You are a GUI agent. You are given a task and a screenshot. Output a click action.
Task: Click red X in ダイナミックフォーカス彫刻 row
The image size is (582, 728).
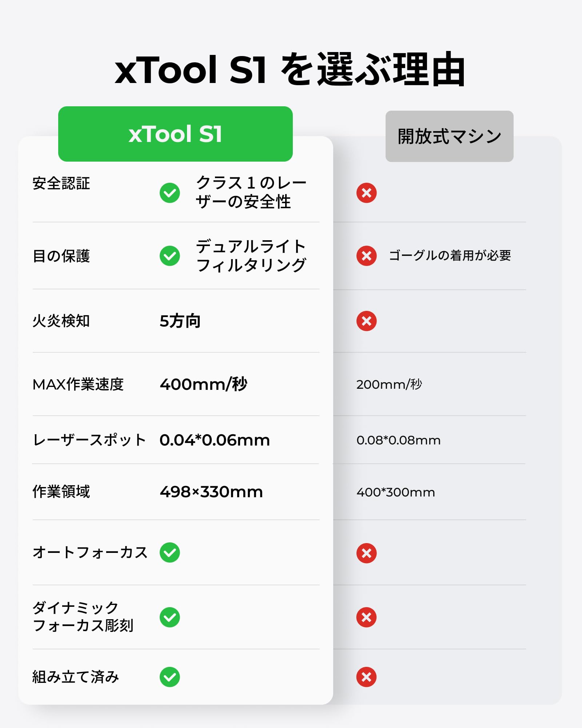point(366,617)
